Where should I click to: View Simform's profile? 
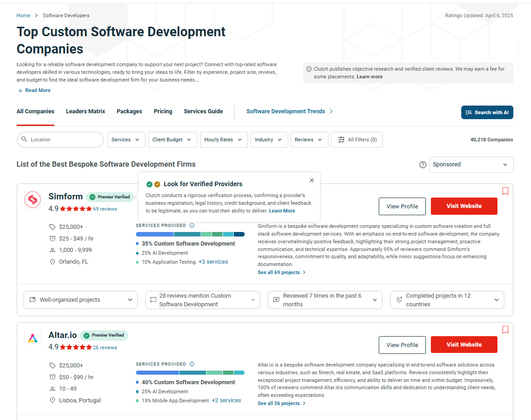tap(402, 206)
